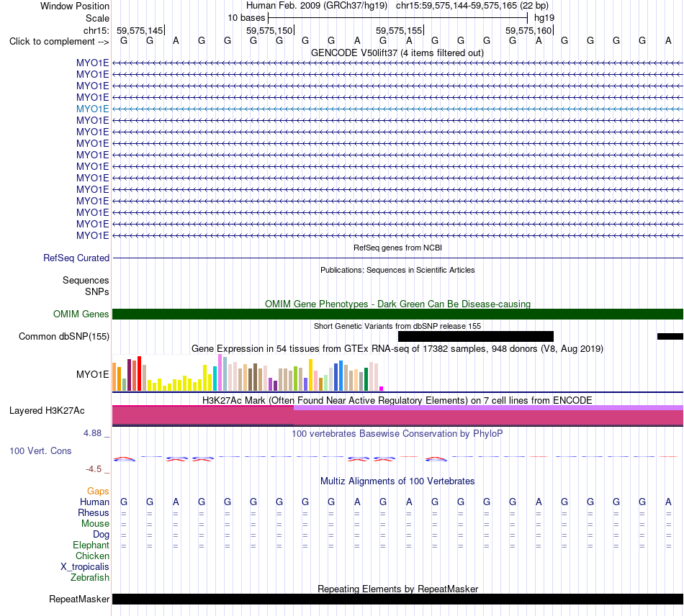Viewport: 684px width, 616px height.
Task: Click the 'OMIM Gene Phenotypes' green title
Action: (397, 304)
